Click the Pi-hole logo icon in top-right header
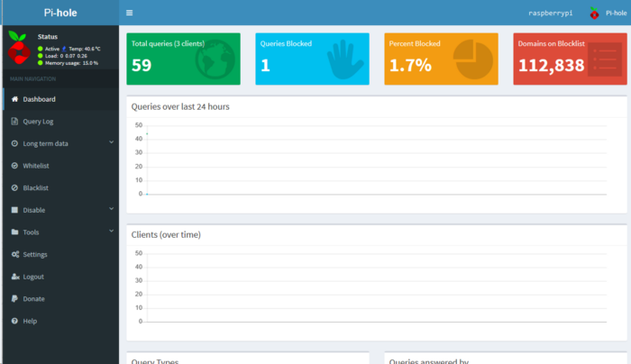631x364 pixels. [x=594, y=14]
